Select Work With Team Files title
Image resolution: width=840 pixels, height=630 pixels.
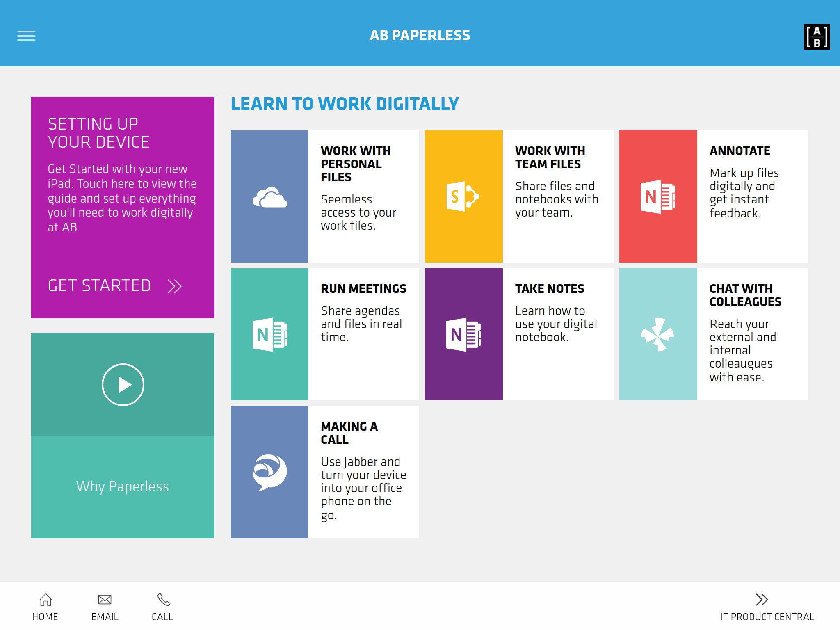[x=550, y=157]
